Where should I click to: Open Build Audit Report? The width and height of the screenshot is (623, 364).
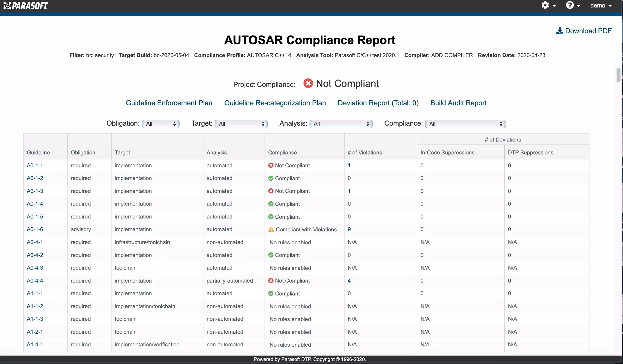(x=458, y=103)
